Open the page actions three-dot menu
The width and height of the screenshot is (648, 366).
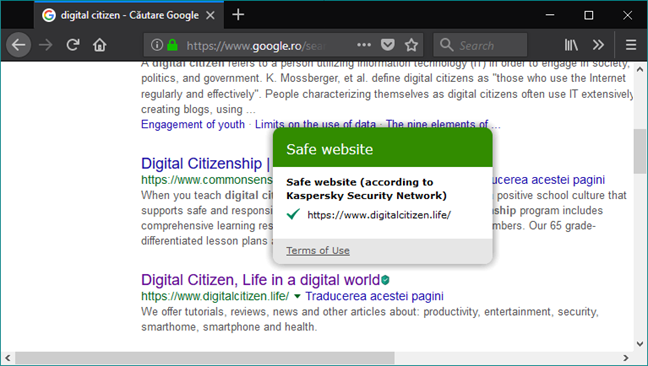pos(364,45)
